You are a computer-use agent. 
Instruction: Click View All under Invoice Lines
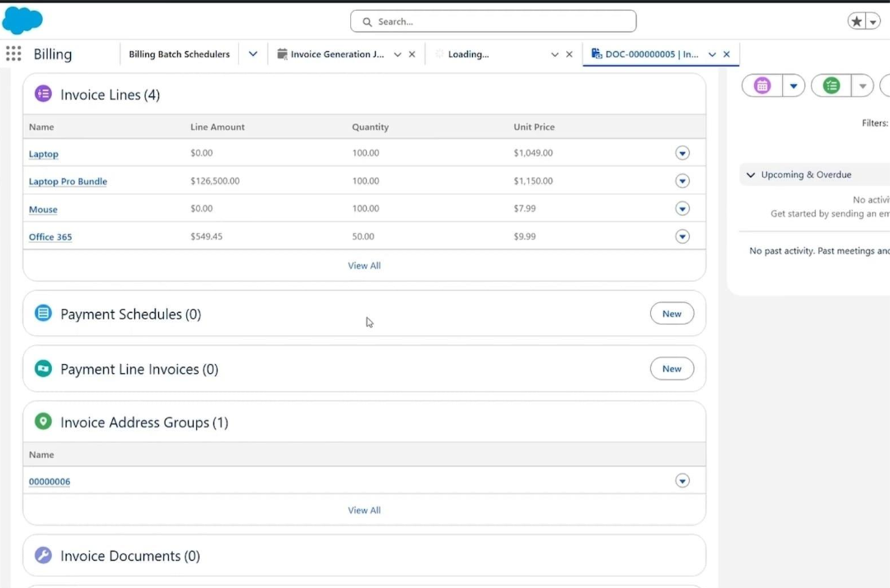(364, 265)
